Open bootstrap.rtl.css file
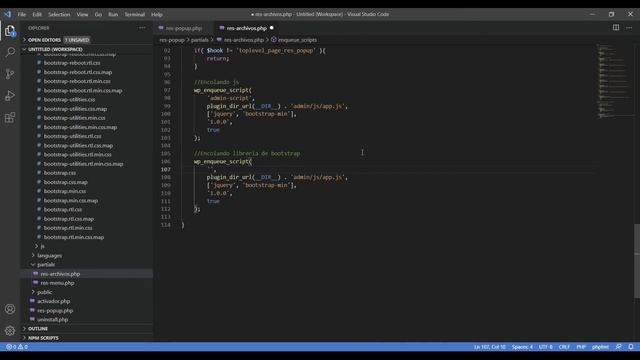This screenshot has width=640, height=360. pyautogui.click(x=63, y=209)
